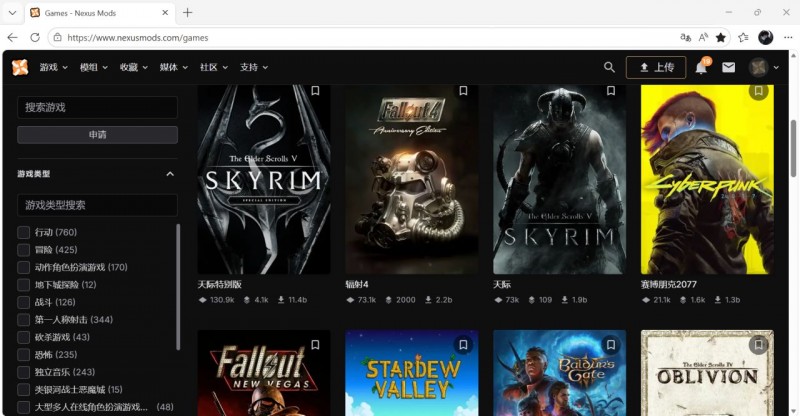Click the page vertical scrollbar
This screenshot has height=416, width=800.
coord(793,148)
